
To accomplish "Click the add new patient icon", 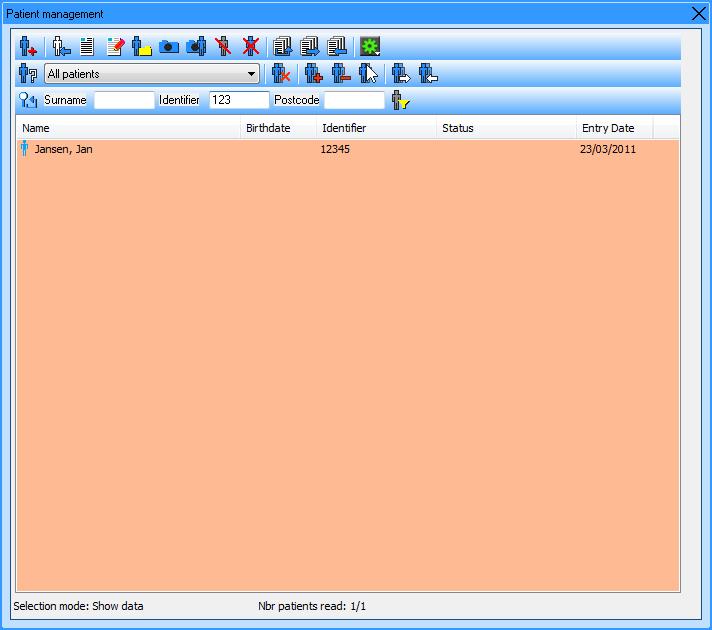I will coord(28,46).
